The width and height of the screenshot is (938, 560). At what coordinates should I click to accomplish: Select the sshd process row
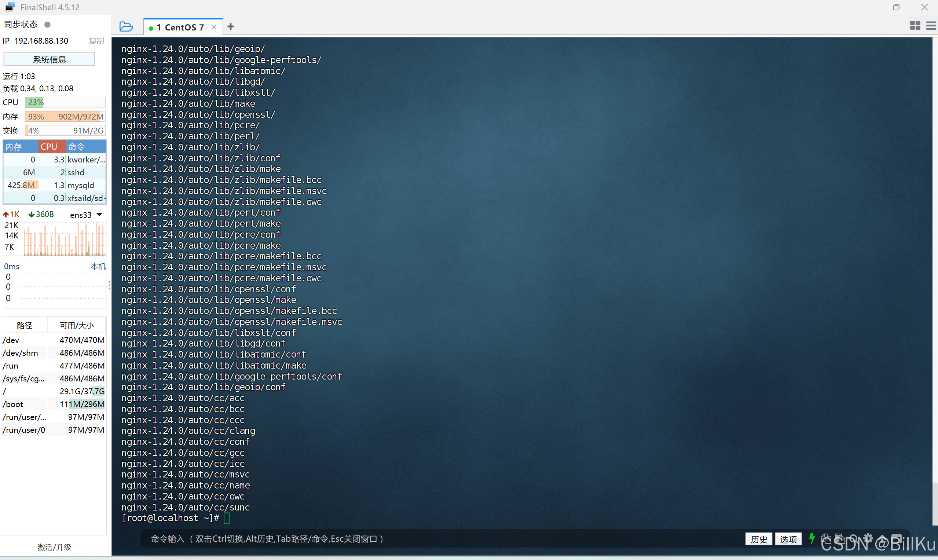(x=55, y=172)
